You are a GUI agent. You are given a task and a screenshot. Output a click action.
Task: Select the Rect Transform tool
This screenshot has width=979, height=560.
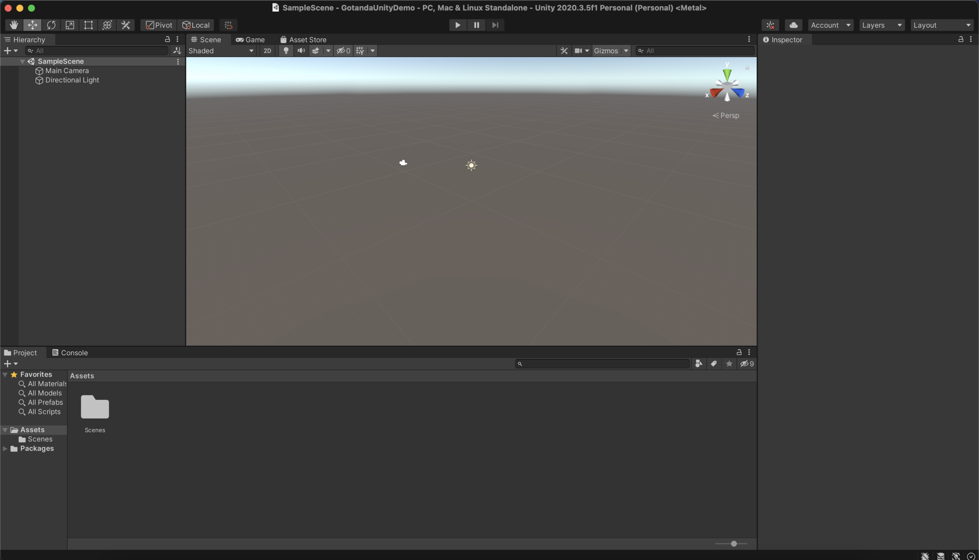[x=88, y=25]
